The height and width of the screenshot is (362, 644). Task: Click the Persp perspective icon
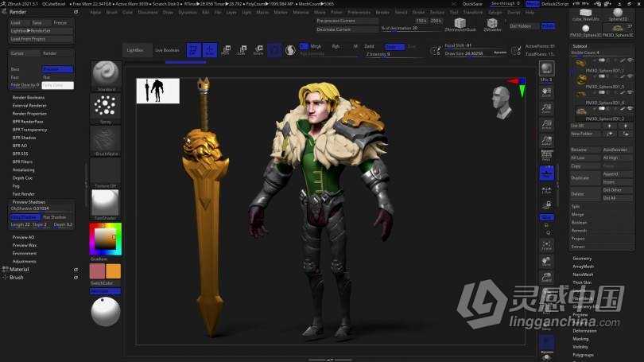pos(547,155)
